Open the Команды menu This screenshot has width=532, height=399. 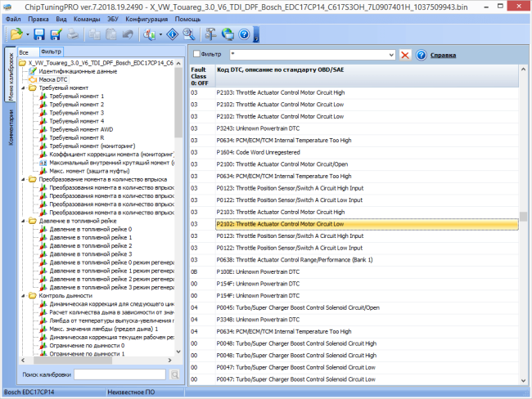87,19
